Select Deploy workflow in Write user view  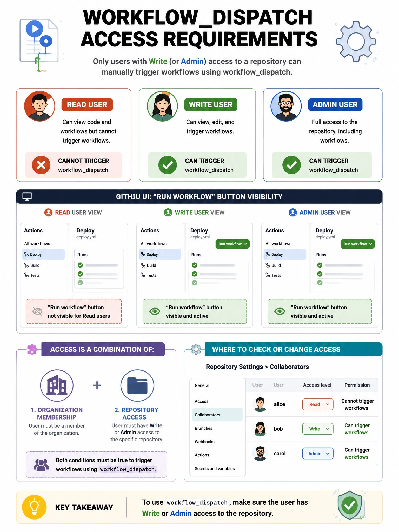tap(160, 254)
